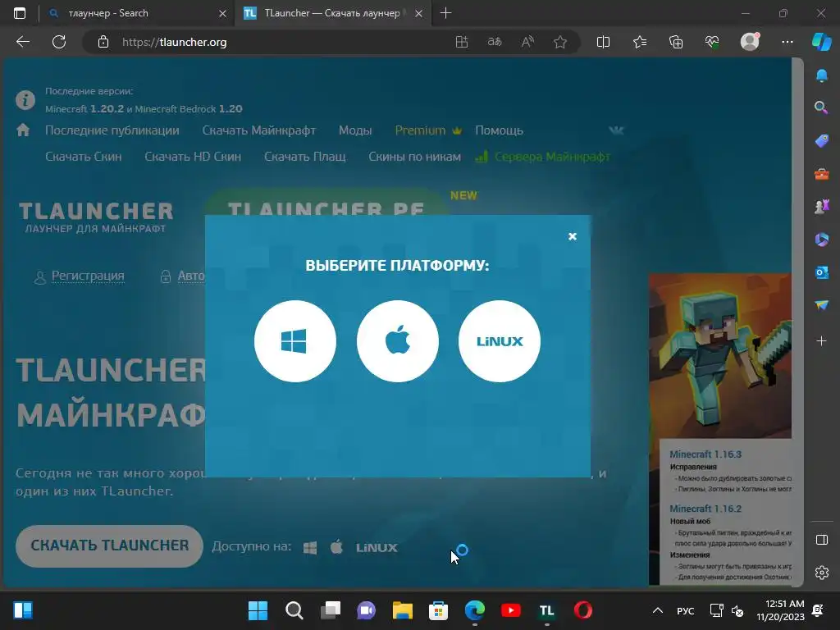Open the Моды menu item

355,130
